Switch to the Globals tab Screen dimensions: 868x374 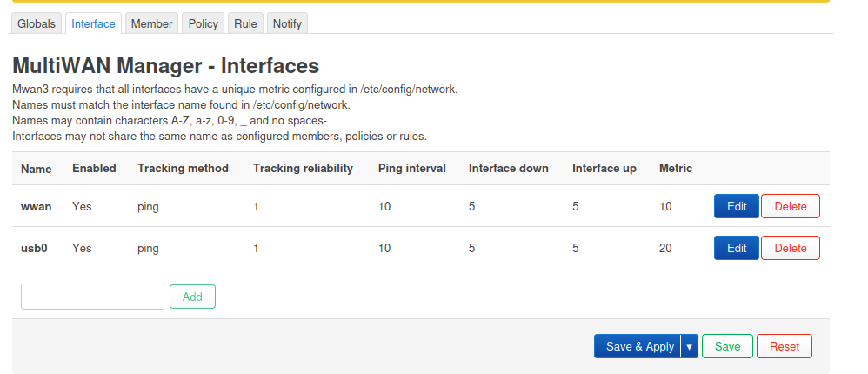tap(37, 24)
